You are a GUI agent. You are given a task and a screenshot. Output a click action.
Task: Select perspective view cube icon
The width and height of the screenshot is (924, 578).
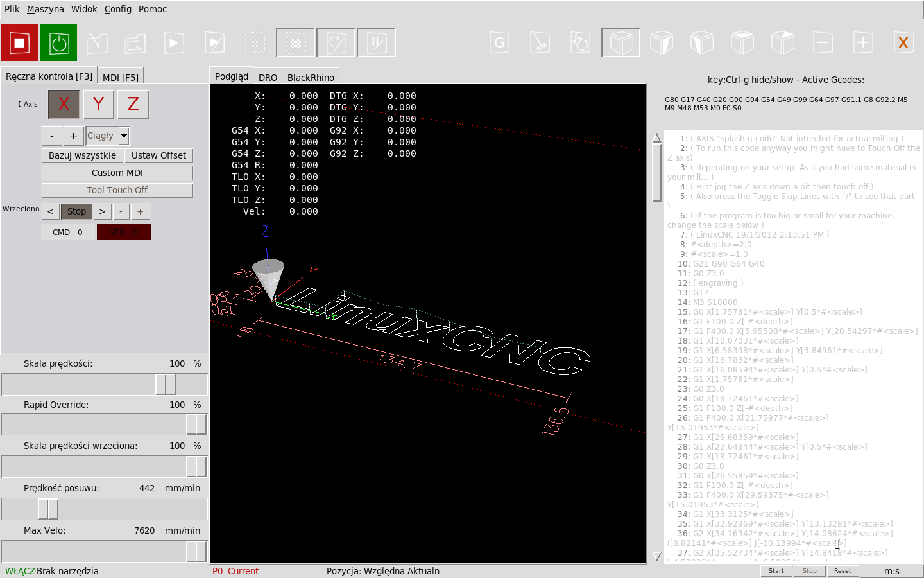point(620,43)
